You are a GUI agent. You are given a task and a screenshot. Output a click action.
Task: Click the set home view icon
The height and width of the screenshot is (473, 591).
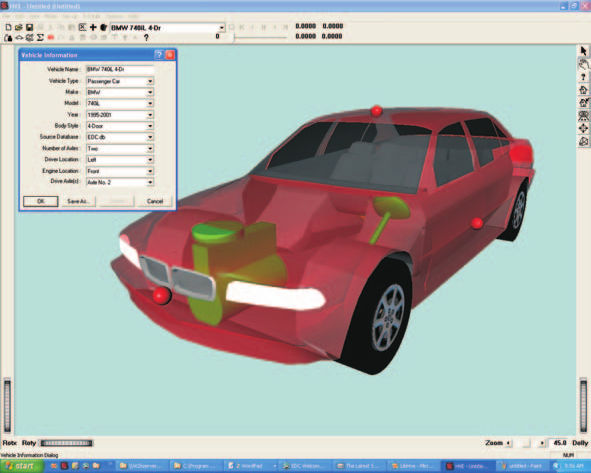[x=583, y=103]
